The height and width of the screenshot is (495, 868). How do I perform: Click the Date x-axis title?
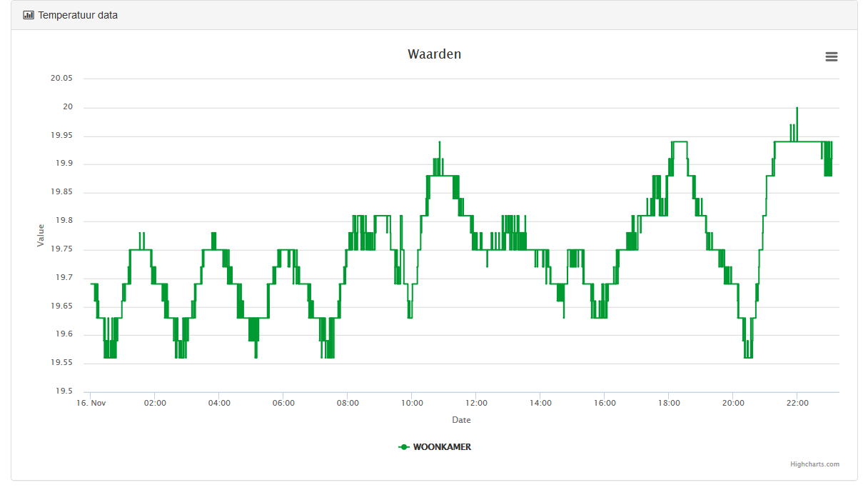pos(461,420)
